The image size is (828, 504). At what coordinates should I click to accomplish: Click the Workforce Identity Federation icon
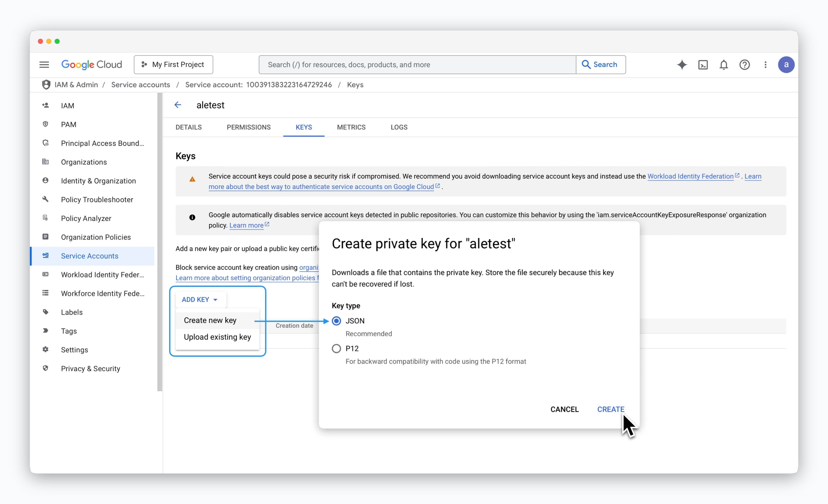(45, 293)
